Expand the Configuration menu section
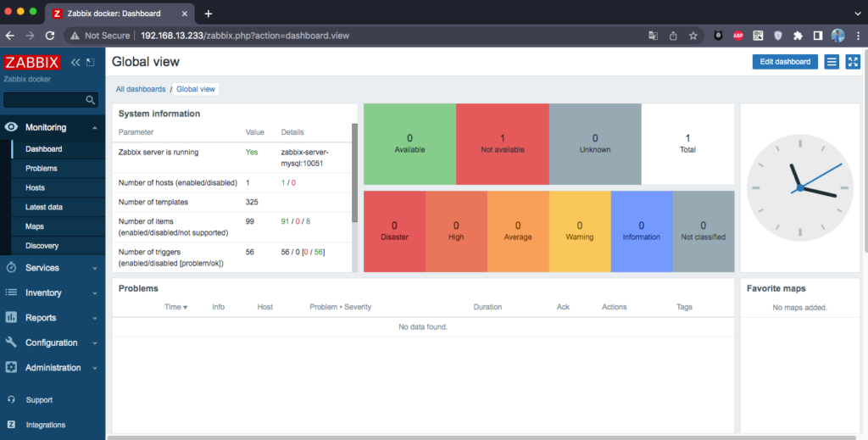The height and width of the screenshot is (440, 868). [x=95, y=343]
